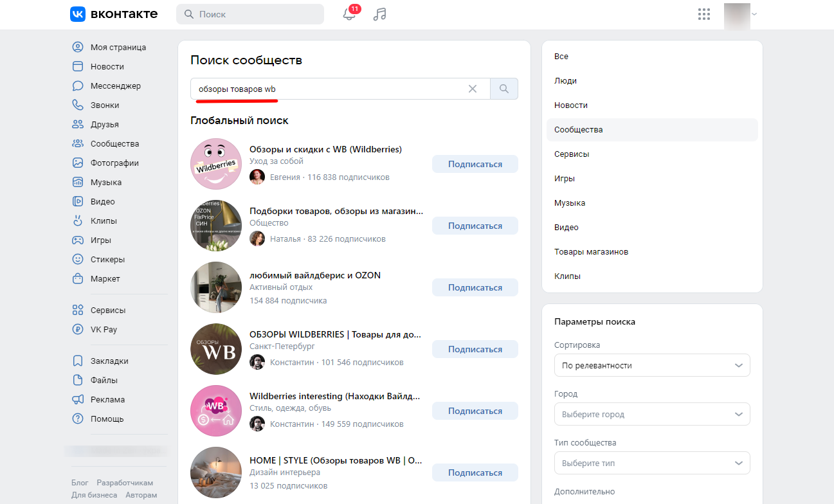Open the Подборки товаров community avatar
The image size is (834, 504).
[x=216, y=226]
